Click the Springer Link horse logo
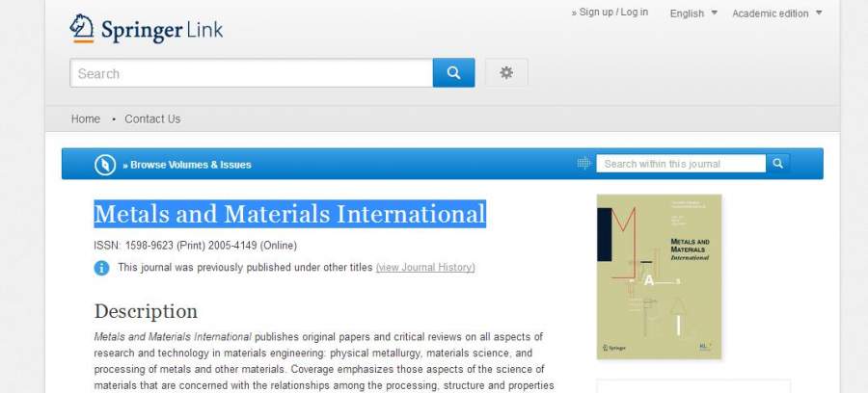868x393 pixels. [81, 28]
